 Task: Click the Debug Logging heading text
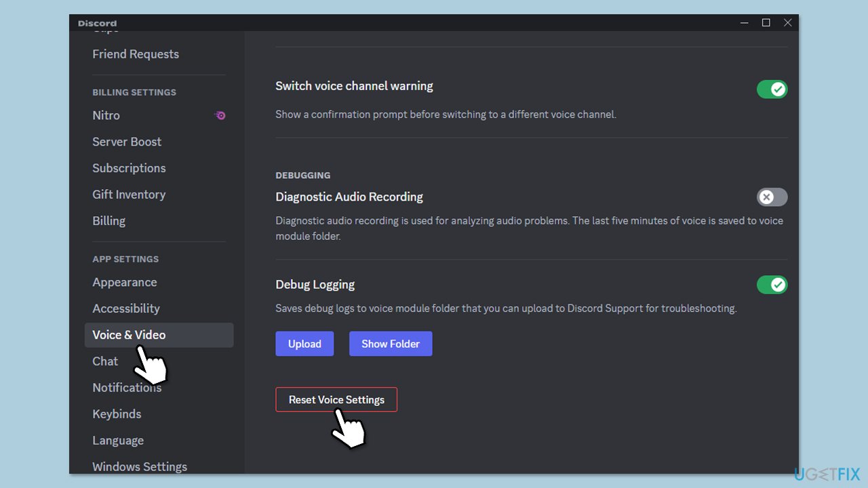click(x=315, y=285)
